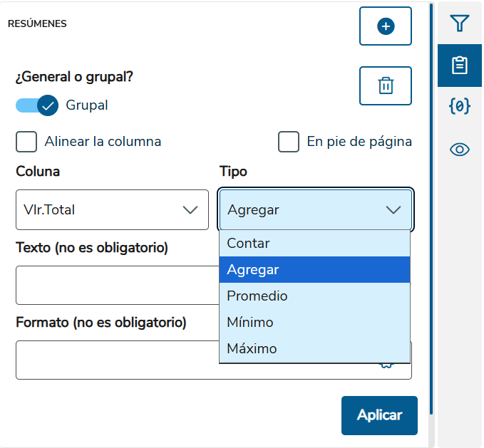Expand the Coluna Vlr.Total dropdown
This screenshot has height=448, width=484.
pyautogui.click(x=112, y=209)
